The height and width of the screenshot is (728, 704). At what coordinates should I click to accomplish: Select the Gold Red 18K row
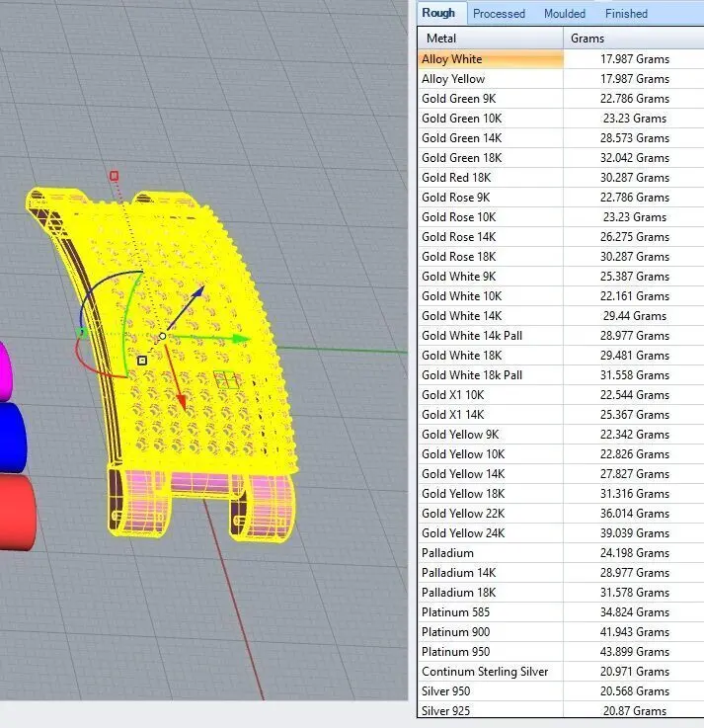(x=561, y=178)
